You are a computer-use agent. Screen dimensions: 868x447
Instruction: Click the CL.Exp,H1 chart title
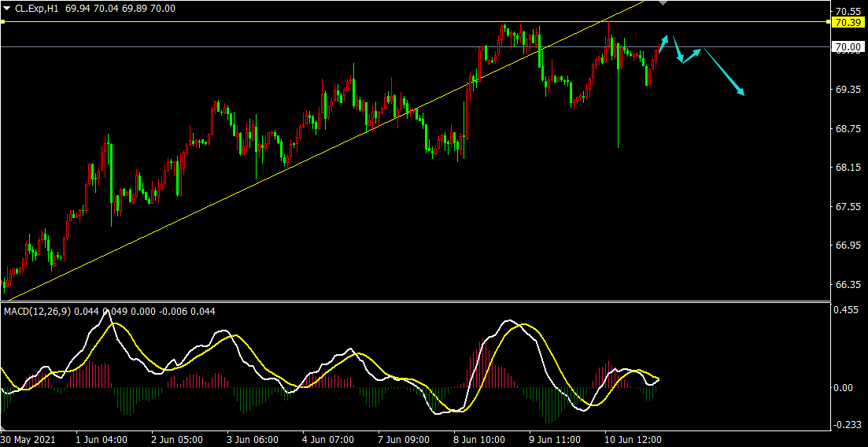(38, 9)
